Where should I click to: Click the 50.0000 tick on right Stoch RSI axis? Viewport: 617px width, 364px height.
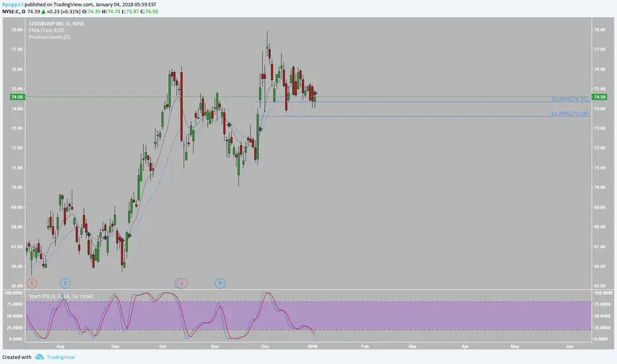pyautogui.click(x=602, y=316)
